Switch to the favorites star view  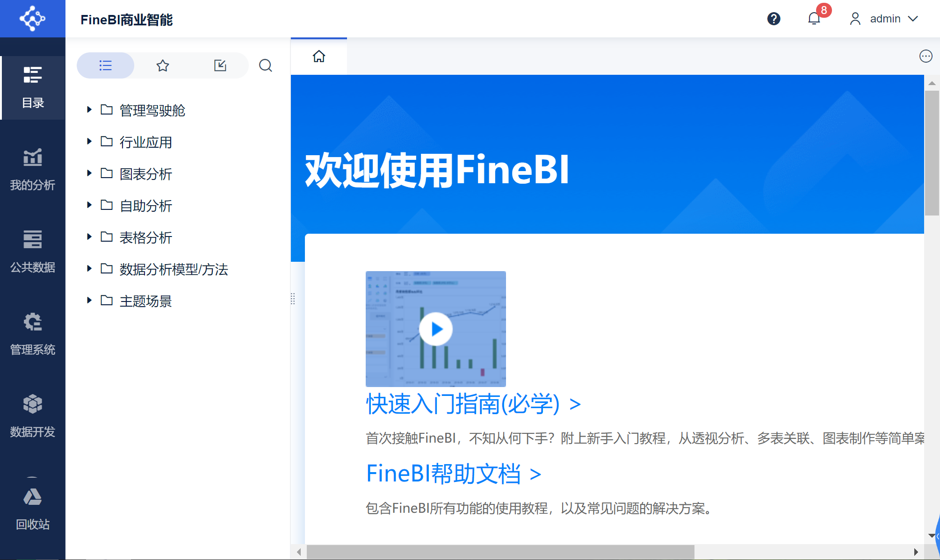coord(163,65)
